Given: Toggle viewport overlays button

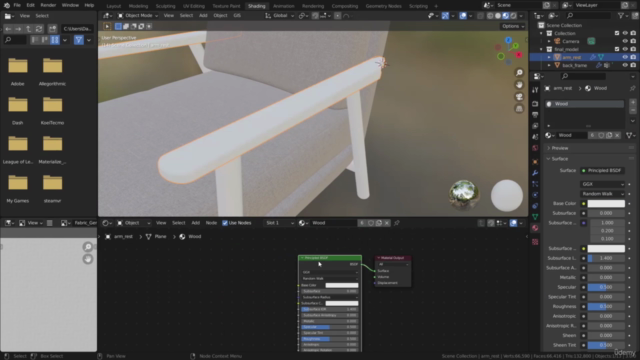Looking at the screenshot, I should point(463,16).
